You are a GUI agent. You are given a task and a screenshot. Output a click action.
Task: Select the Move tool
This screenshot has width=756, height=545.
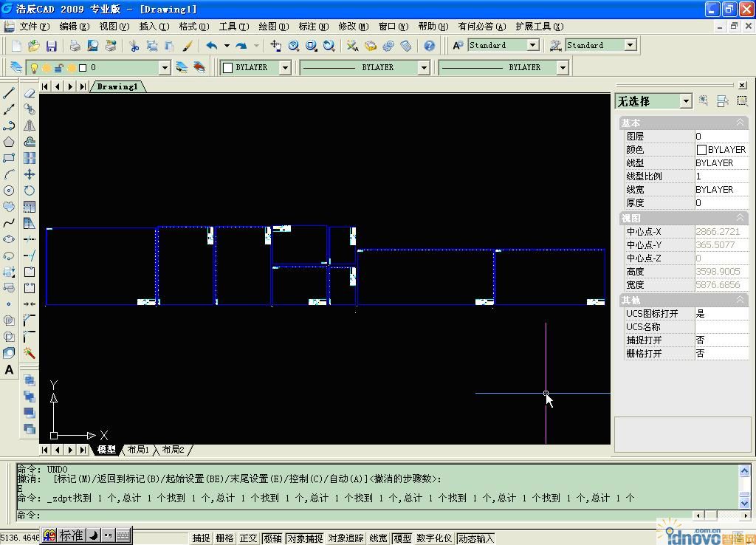click(30, 174)
